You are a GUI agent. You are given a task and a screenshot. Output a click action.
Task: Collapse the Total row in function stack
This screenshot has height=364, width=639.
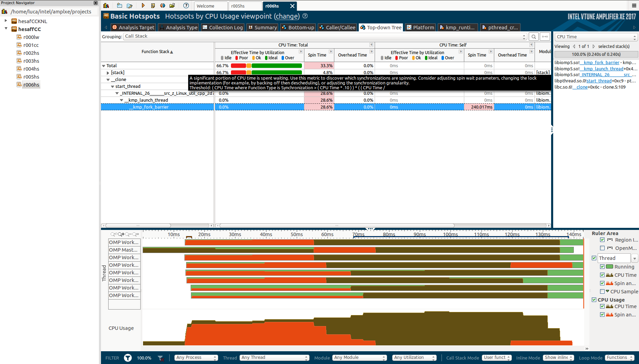click(x=103, y=66)
